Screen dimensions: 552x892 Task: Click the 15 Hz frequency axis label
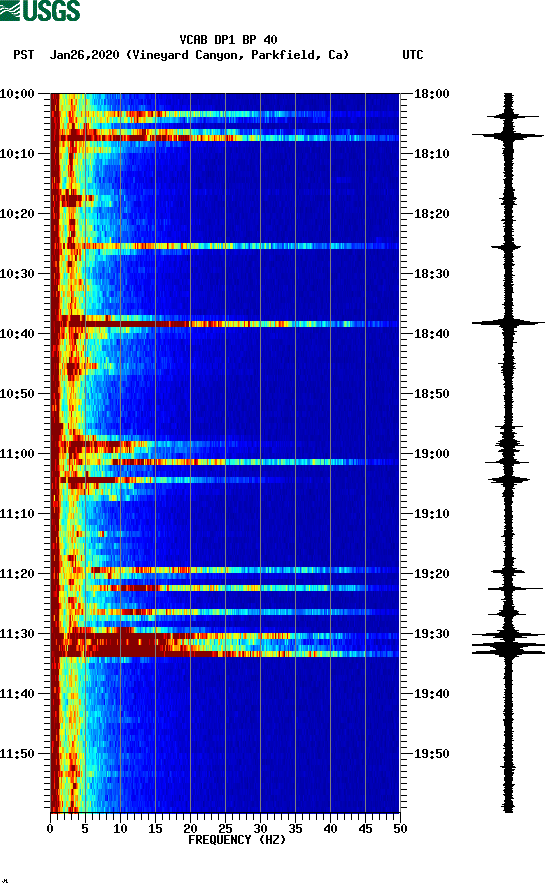point(155,829)
